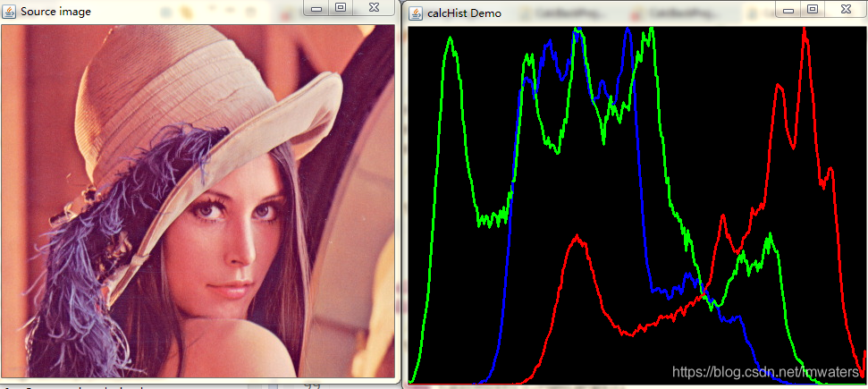
Task: Close the Source image window
Action: pyautogui.click(x=374, y=8)
